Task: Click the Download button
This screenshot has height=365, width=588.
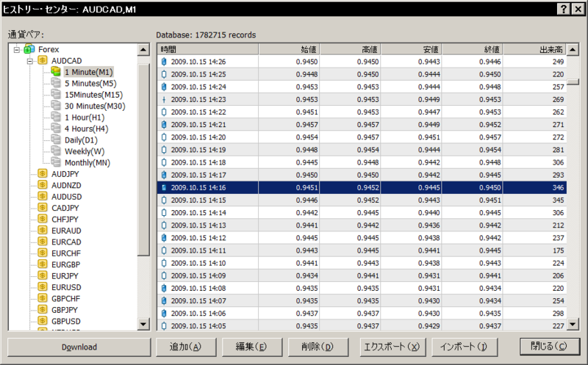Action: tap(79, 347)
